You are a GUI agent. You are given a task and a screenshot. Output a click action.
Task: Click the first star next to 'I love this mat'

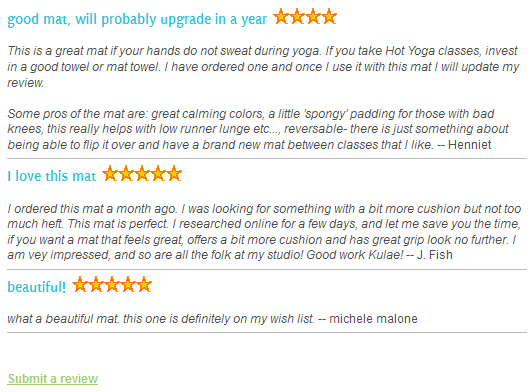[110, 173]
